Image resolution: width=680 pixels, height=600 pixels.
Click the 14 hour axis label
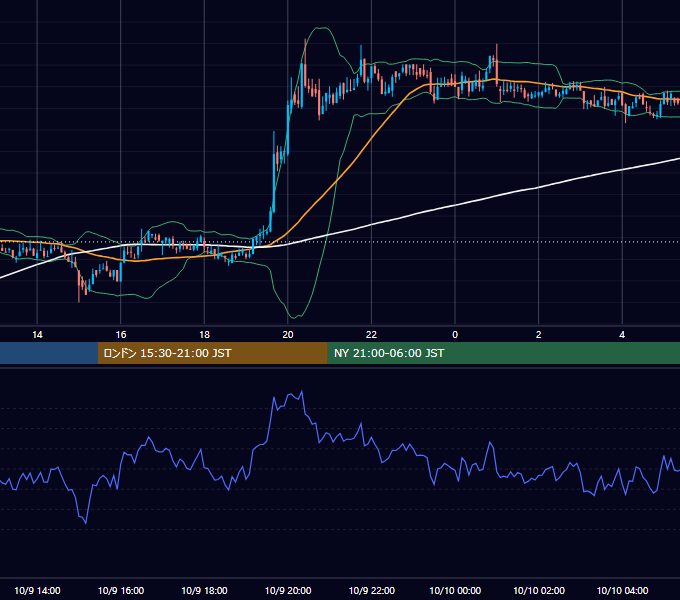tap(37, 335)
